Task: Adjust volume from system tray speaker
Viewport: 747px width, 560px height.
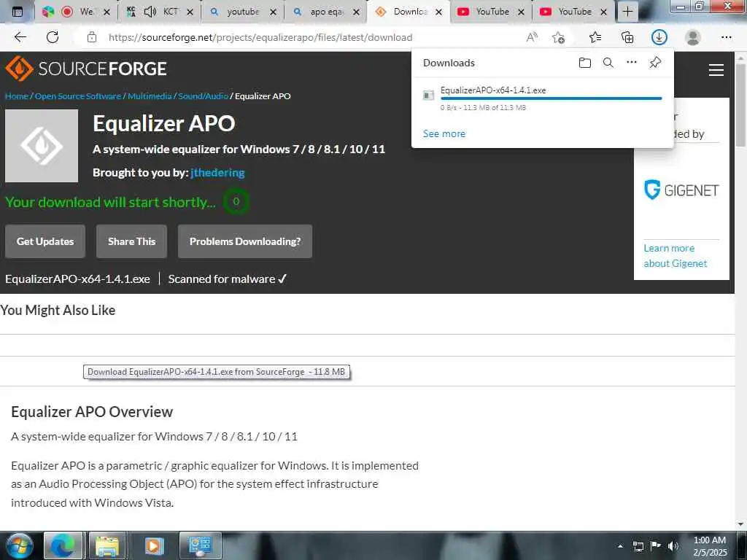Action: pyautogui.click(x=673, y=545)
